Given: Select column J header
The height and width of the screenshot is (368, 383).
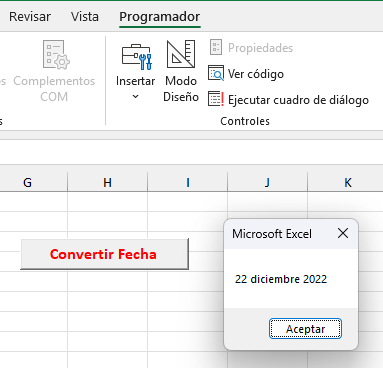Looking at the screenshot, I should pyautogui.click(x=267, y=182).
